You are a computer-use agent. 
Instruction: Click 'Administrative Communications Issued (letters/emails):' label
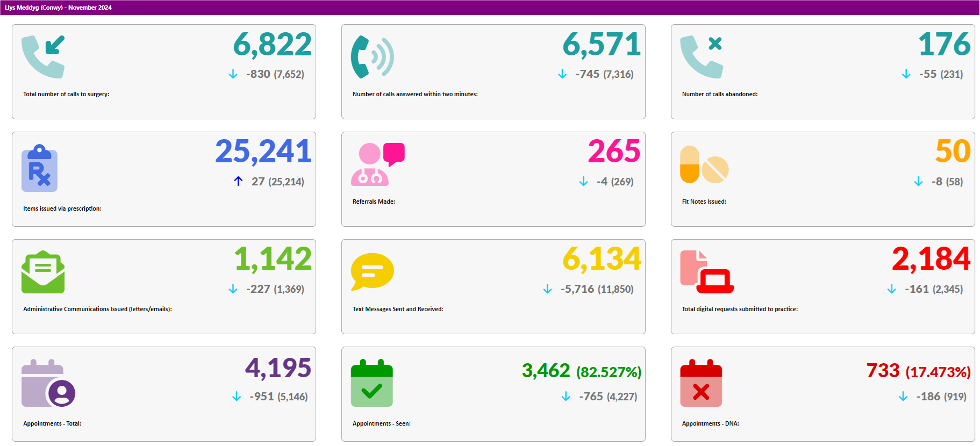click(97, 309)
